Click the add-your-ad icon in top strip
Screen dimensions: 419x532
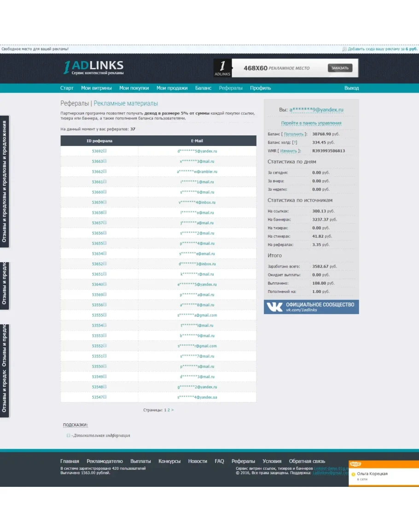click(x=344, y=49)
